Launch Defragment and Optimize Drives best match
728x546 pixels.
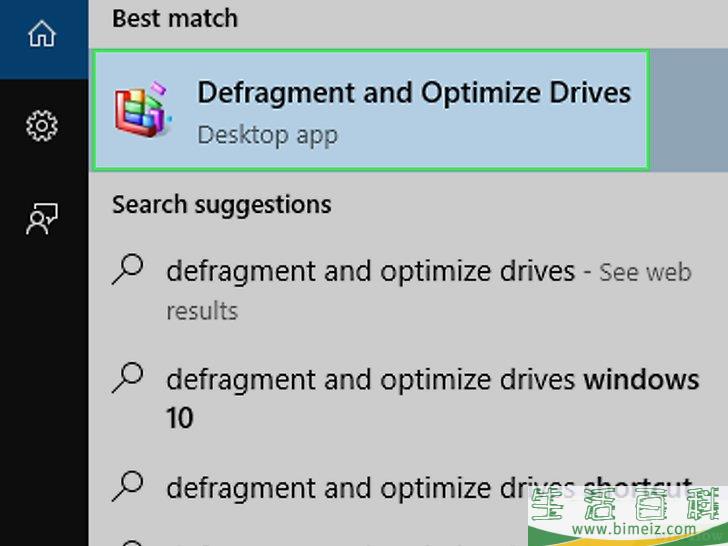point(370,110)
